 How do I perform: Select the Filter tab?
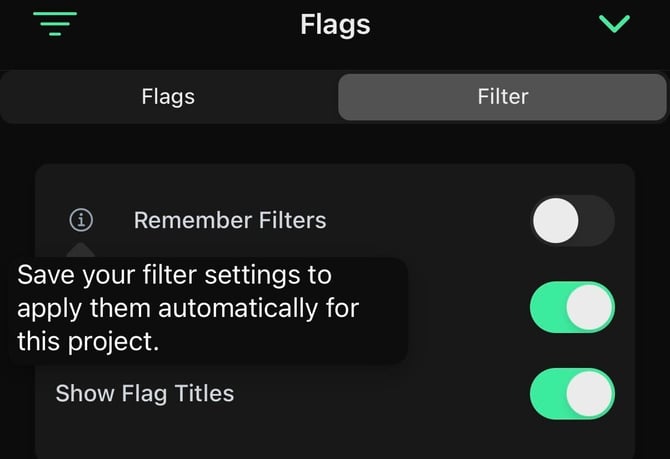tap(503, 97)
